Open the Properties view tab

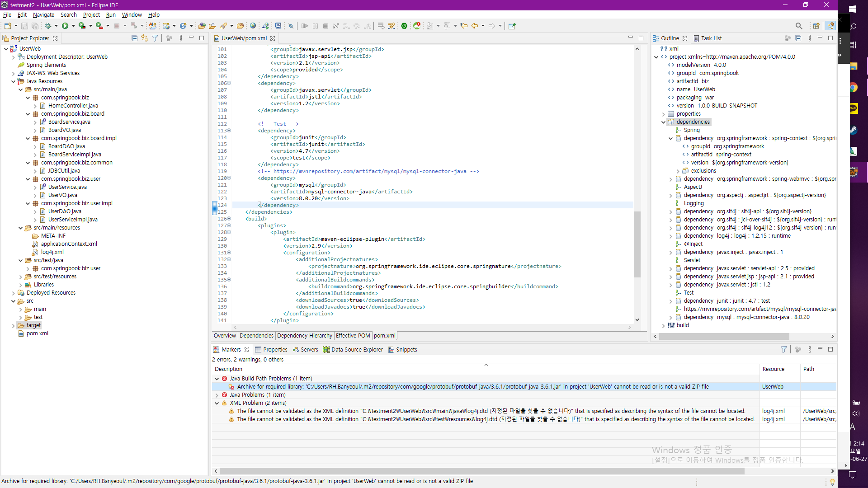pos(271,350)
